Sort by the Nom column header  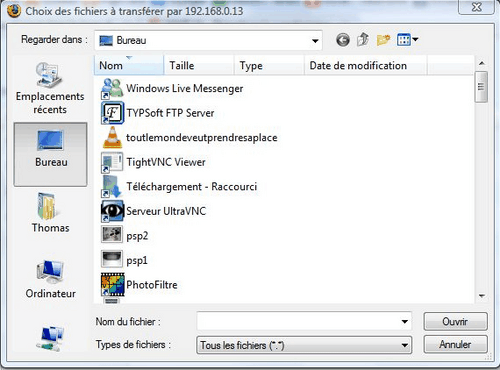click(129, 65)
